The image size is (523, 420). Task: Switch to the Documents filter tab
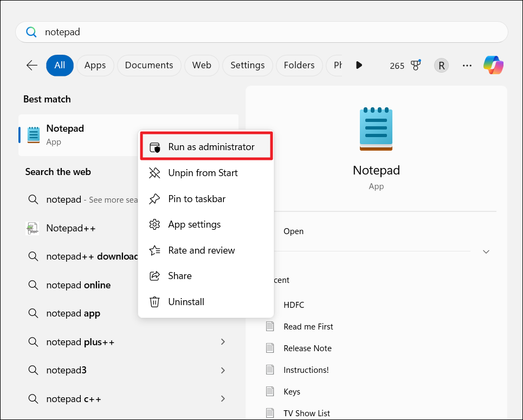click(x=149, y=65)
